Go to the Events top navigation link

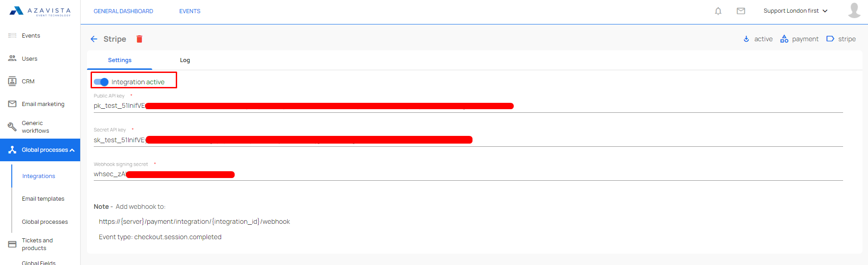point(190,11)
